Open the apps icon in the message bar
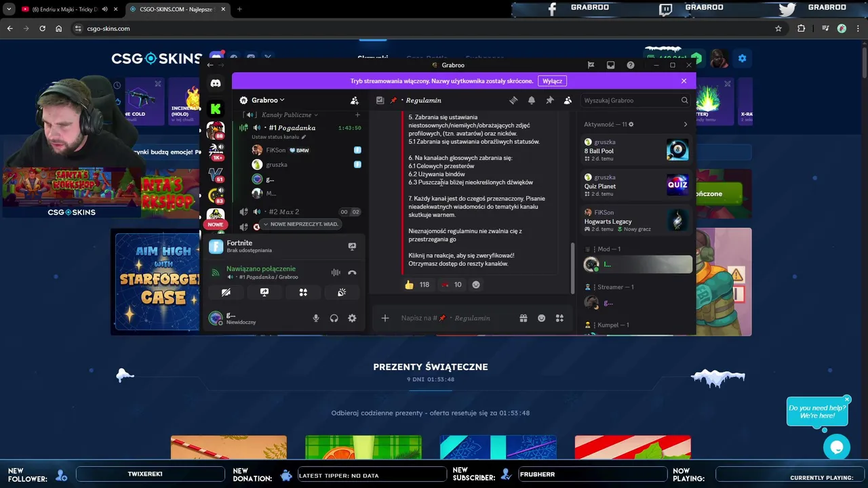Image resolution: width=868 pixels, height=488 pixels. pyautogui.click(x=559, y=318)
